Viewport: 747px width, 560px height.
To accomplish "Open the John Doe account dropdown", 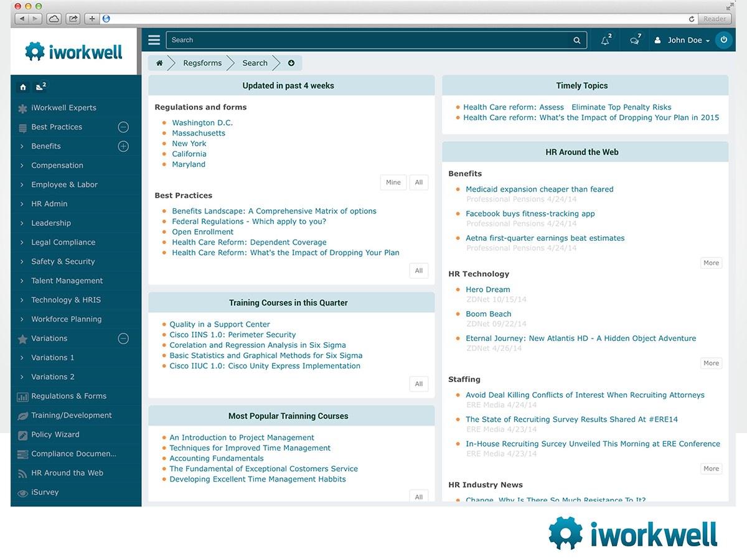I will [x=685, y=39].
